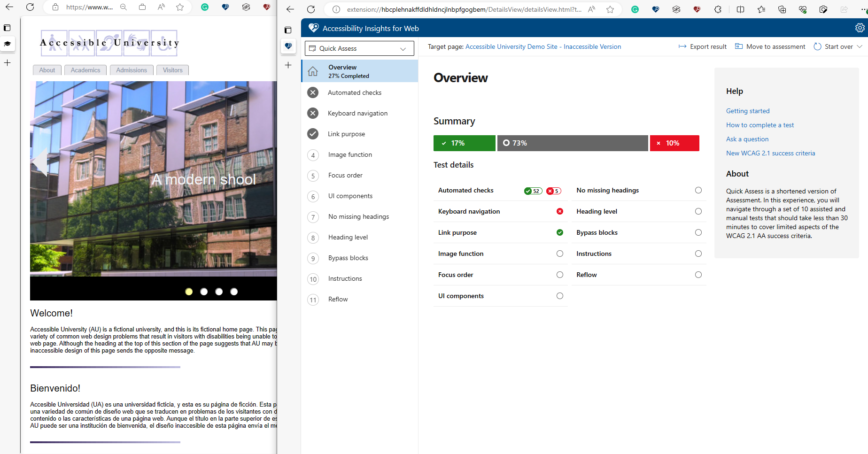Click the Start over refresh icon
The height and width of the screenshot is (454, 868).
817,46
